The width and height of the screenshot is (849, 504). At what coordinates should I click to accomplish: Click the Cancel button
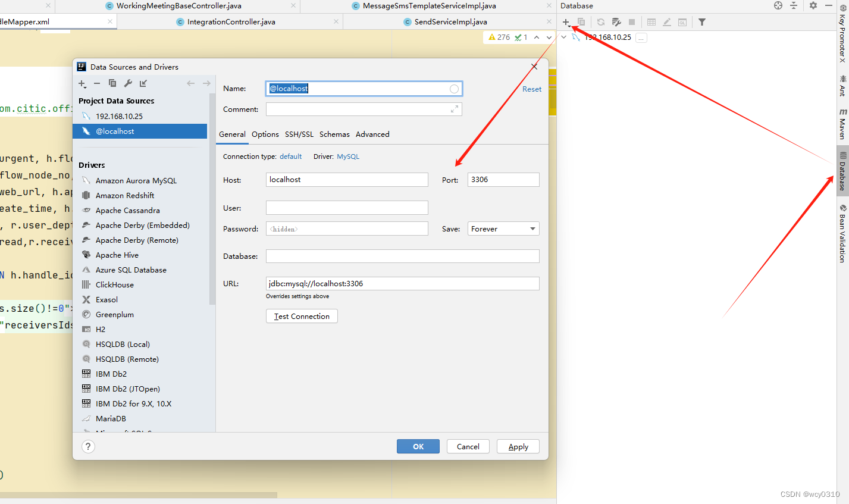click(468, 446)
